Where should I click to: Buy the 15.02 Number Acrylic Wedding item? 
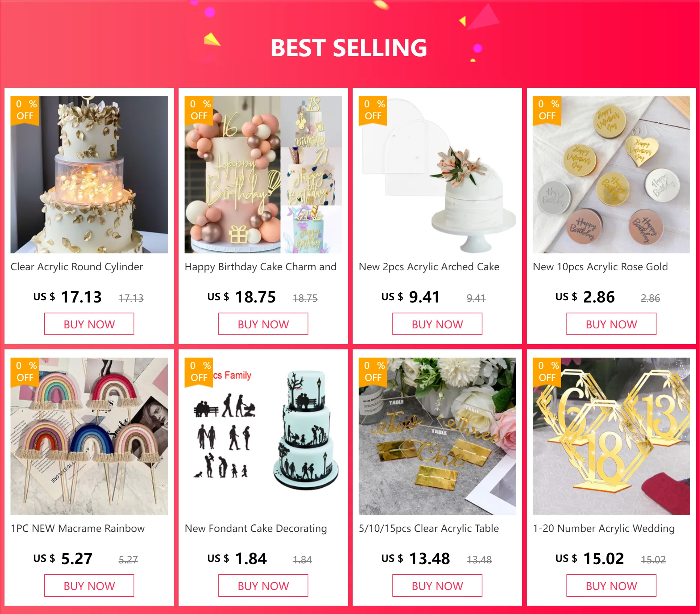[611, 586]
